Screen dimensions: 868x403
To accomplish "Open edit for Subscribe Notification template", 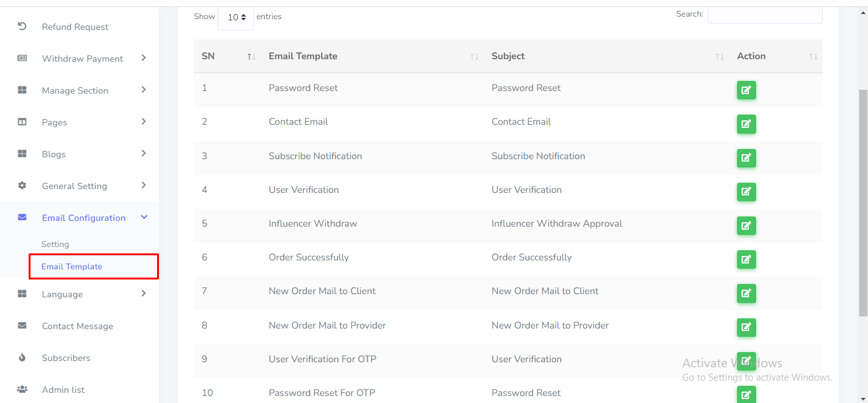I will pyautogui.click(x=746, y=157).
